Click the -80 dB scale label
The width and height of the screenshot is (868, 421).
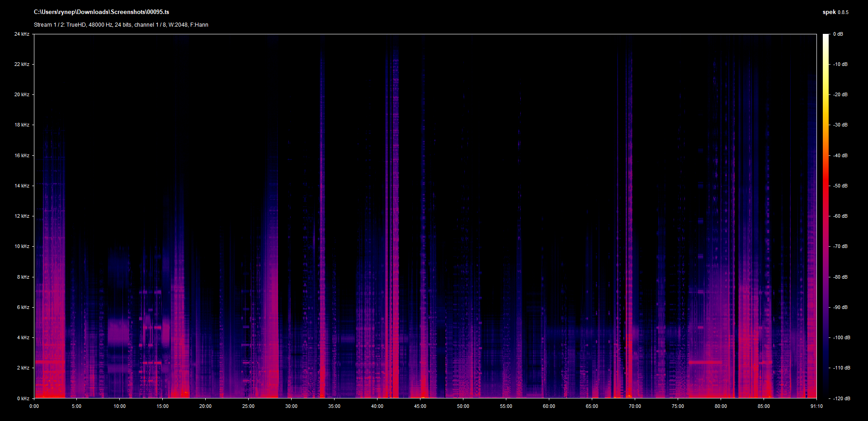tap(840, 277)
